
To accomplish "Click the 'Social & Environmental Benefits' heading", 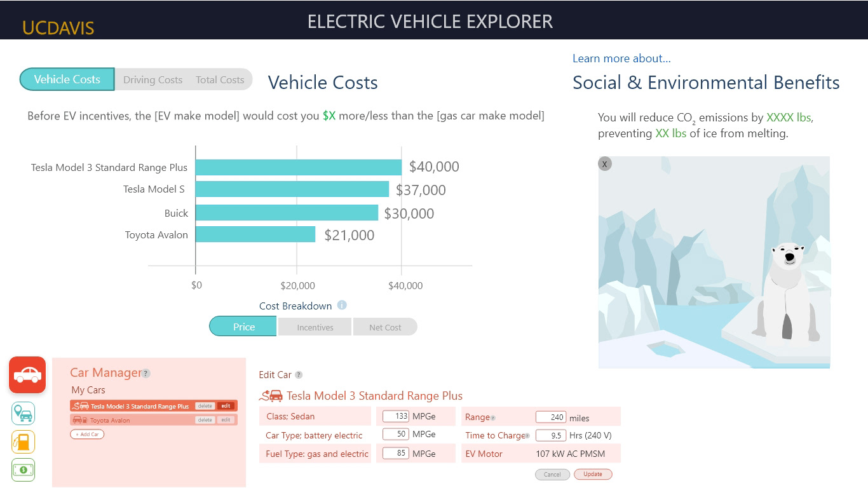I will (x=706, y=83).
